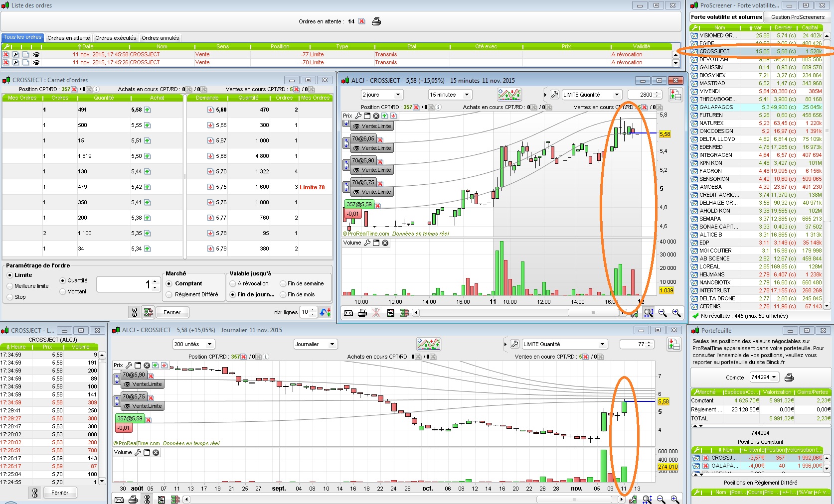
Task: Open Prix panel wrench settings in 15 minutes chart
Action: coord(358,116)
